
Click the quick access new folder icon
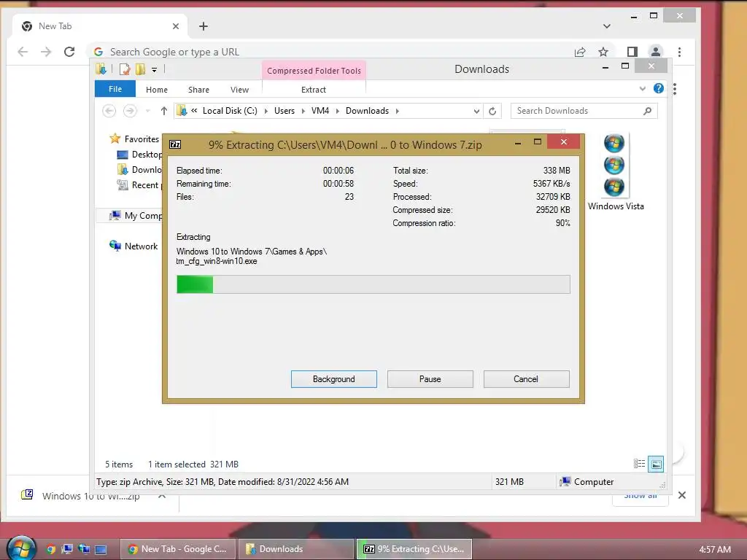140,69
